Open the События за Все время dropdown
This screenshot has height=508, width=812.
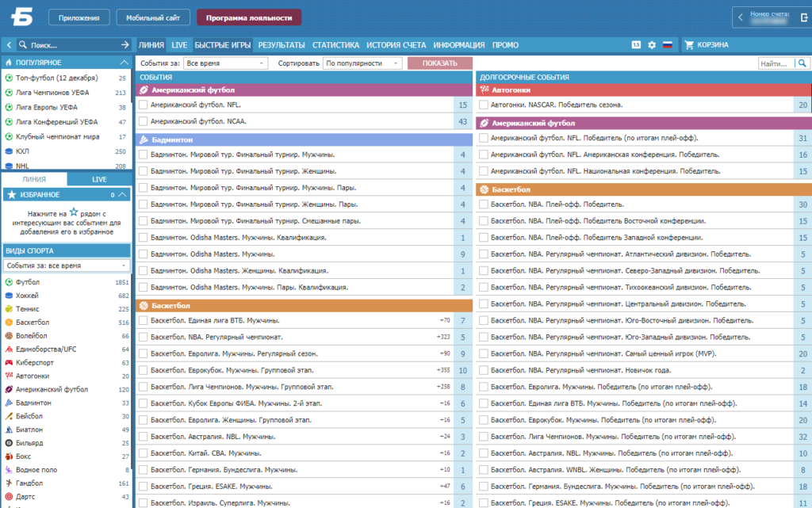click(225, 63)
